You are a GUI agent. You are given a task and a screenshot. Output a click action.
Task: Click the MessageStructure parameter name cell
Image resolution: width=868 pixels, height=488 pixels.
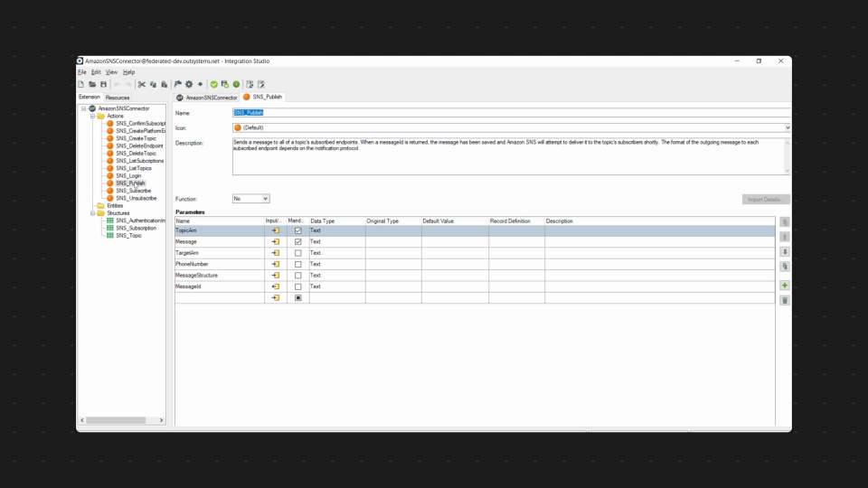[220, 276]
